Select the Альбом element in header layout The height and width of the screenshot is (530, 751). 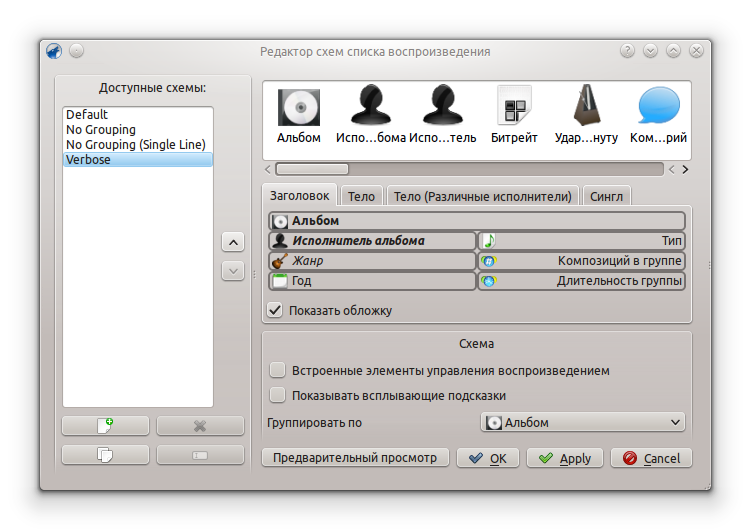[477, 221]
